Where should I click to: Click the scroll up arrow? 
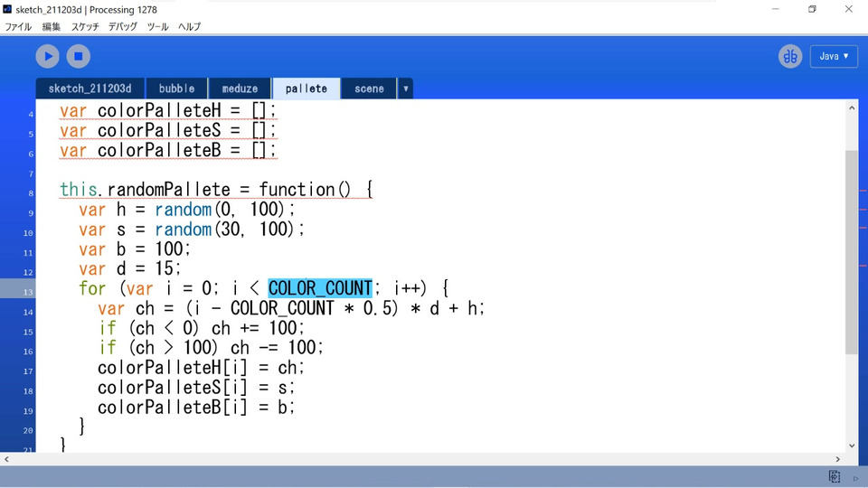coord(852,108)
